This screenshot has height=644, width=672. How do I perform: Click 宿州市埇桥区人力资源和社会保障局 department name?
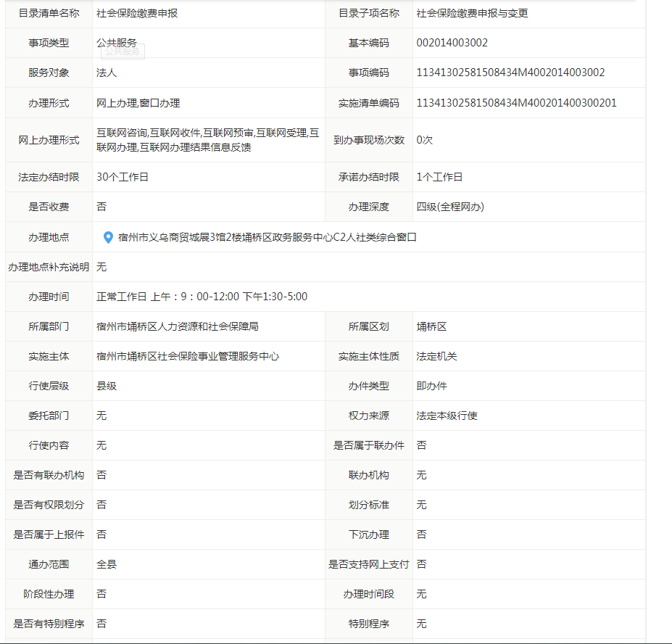[178, 326]
